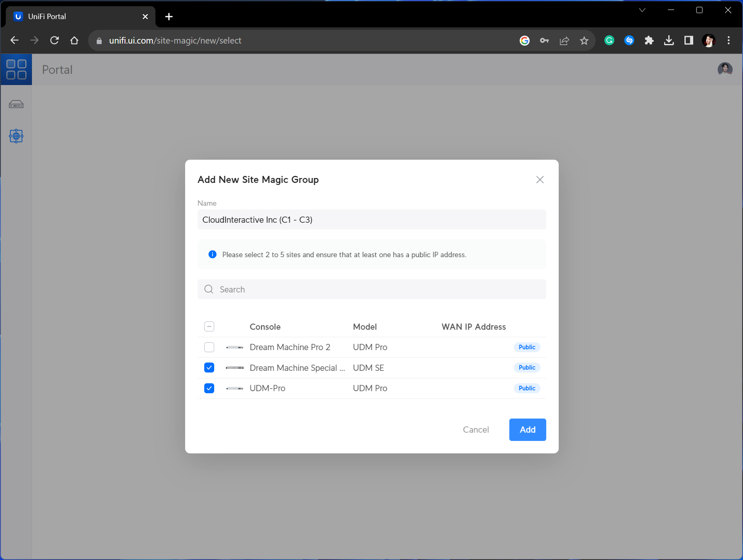Click the Model column header

pyautogui.click(x=365, y=327)
